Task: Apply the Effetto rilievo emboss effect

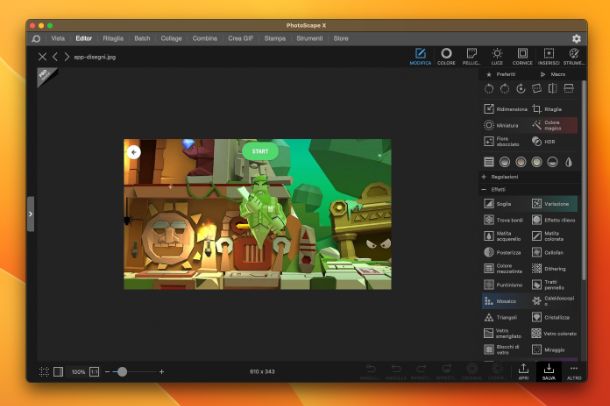Action: pos(554,220)
